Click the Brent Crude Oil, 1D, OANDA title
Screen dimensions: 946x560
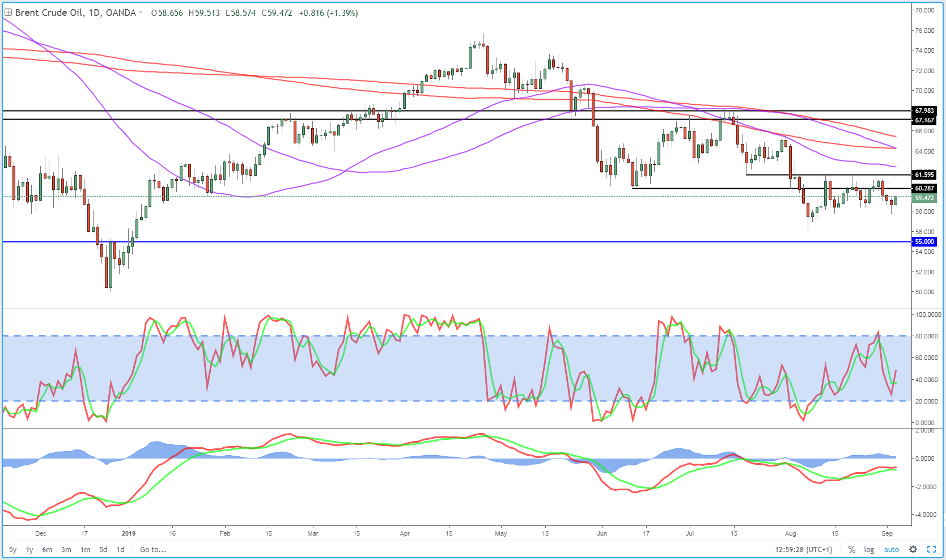click(x=75, y=12)
